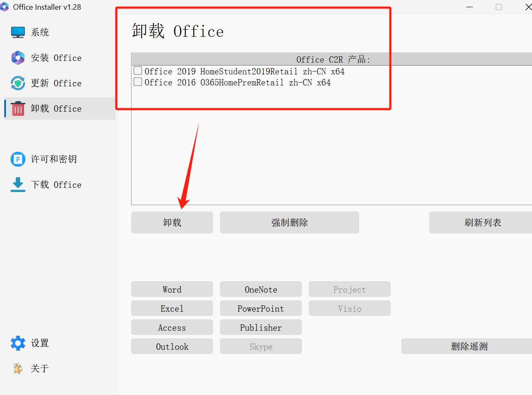Click the Office Installer logo in title bar

(x=5, y=7)
